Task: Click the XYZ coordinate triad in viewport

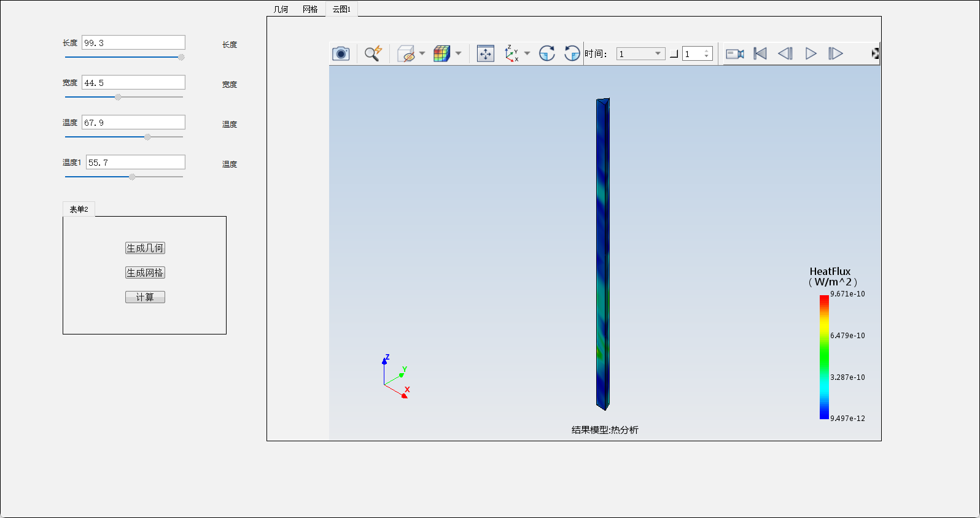Action: click(395, 377)
